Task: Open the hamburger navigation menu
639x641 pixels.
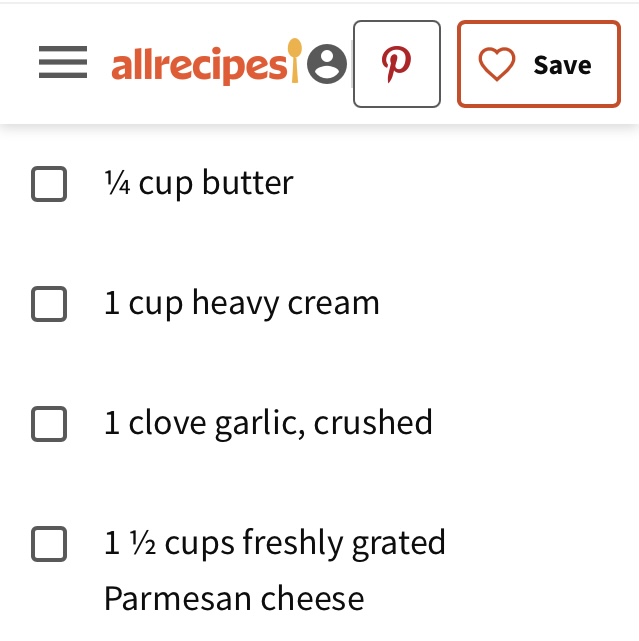Action: [63, 64]
